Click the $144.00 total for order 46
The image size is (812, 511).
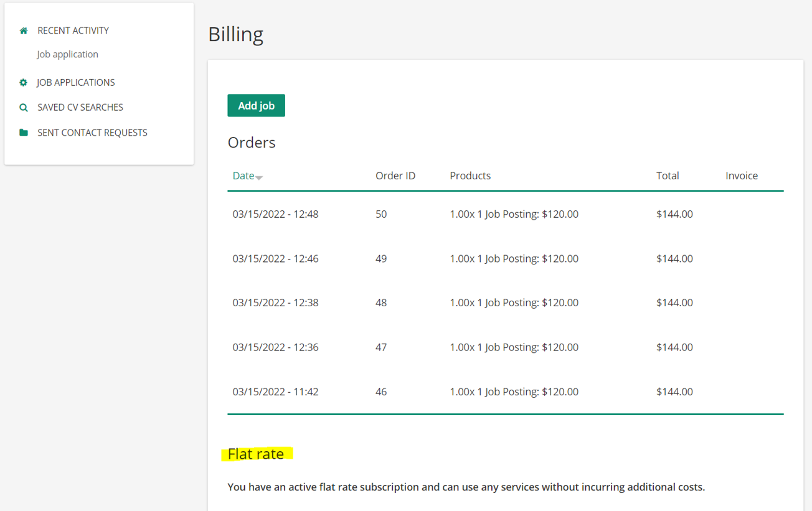click(674, 391)
